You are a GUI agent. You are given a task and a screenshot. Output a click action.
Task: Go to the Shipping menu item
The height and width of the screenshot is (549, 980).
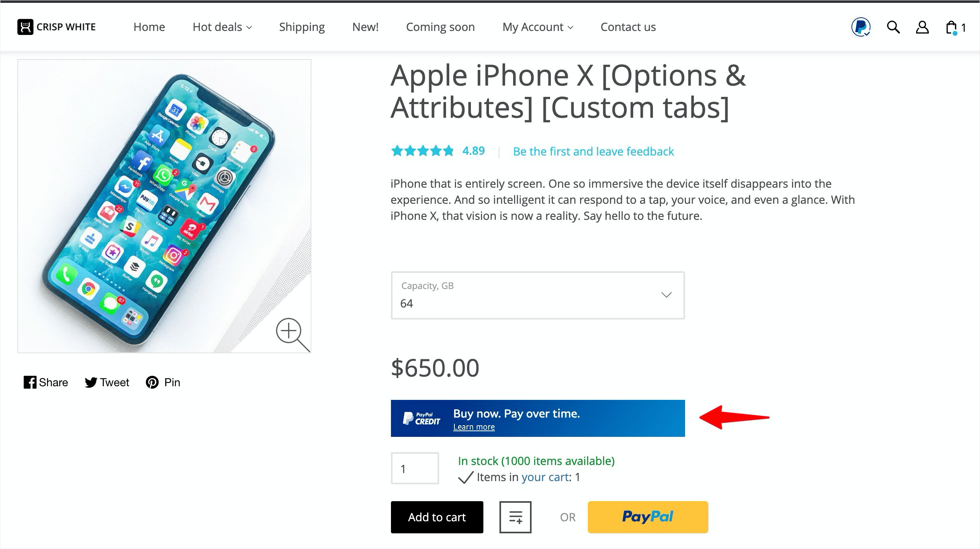click(302, 27)
